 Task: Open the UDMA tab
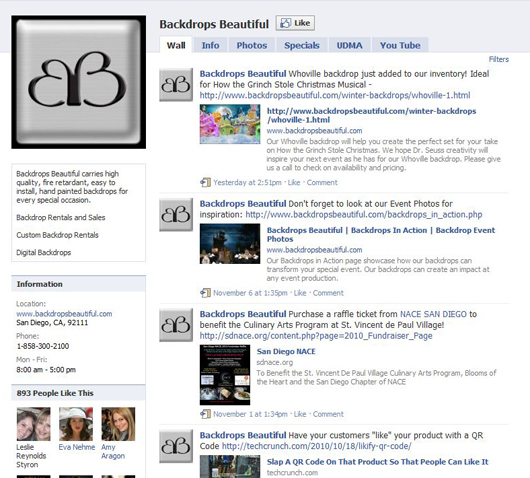(350, 45)
